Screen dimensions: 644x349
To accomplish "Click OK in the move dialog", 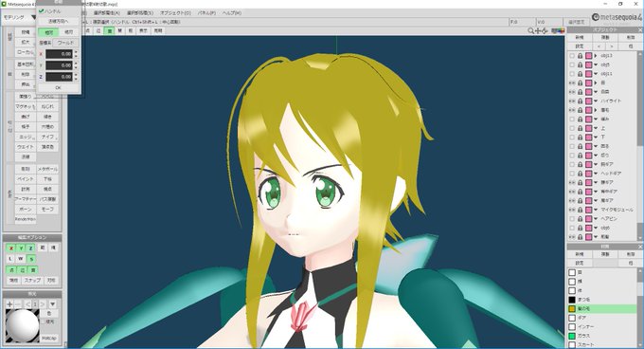I will (58, 87).
